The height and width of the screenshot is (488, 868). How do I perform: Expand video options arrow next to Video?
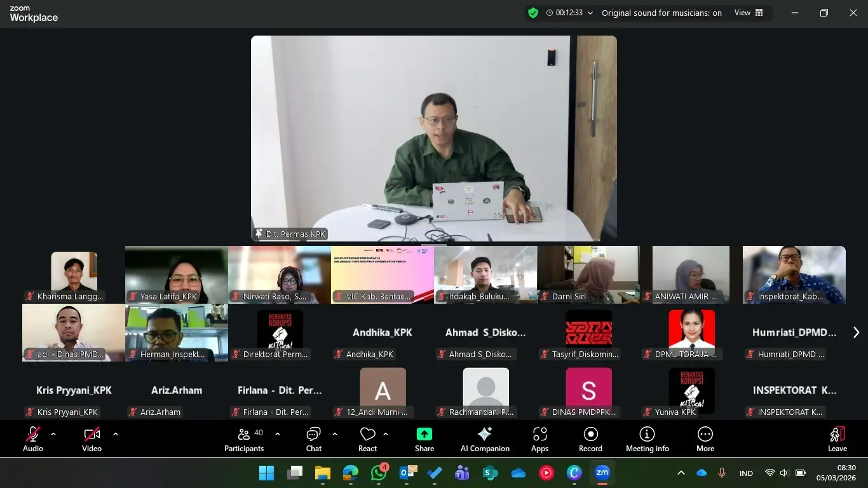[116, 434]
